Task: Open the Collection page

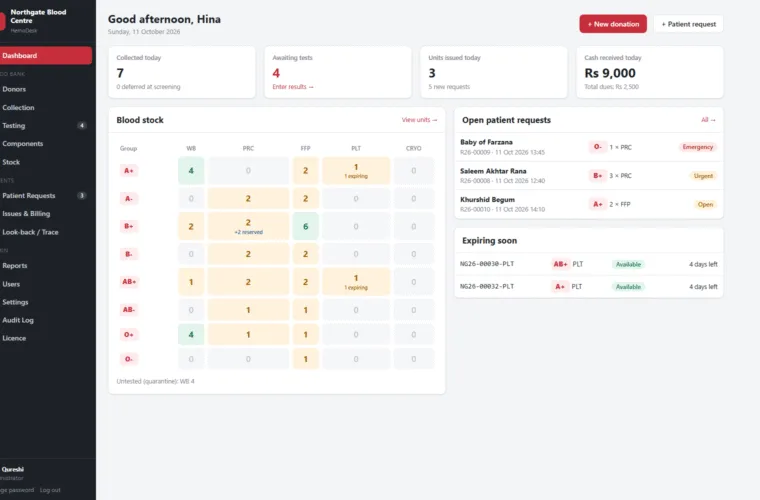Action: [45, 108]
